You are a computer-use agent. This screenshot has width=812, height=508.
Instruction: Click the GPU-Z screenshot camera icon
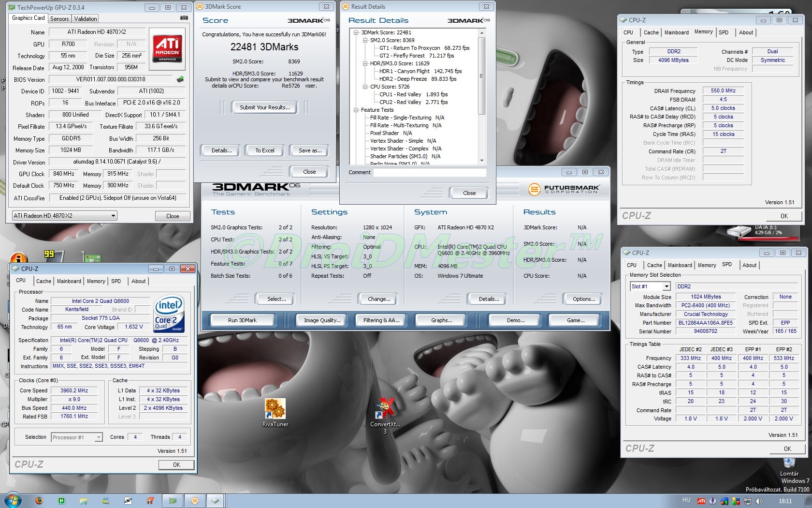[184, 18]
